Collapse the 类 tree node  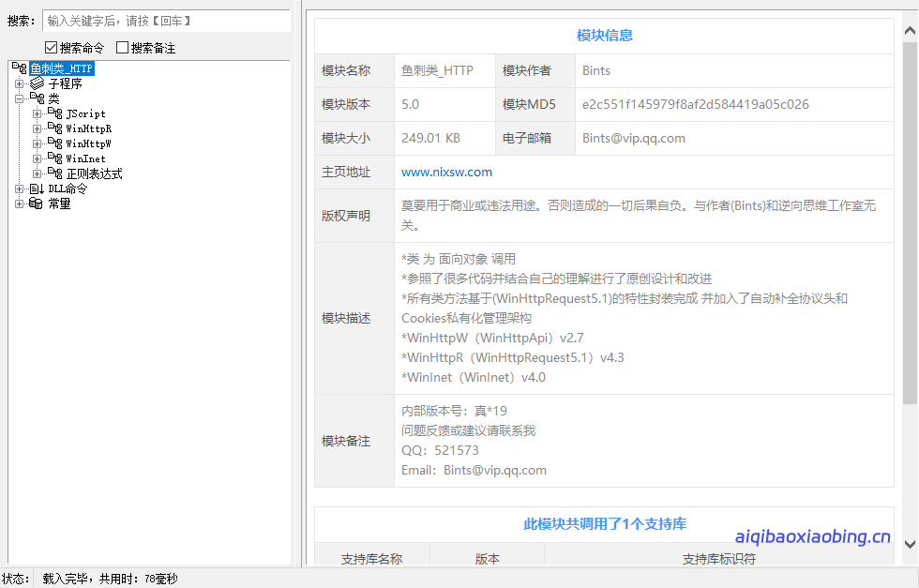point(19,98)
